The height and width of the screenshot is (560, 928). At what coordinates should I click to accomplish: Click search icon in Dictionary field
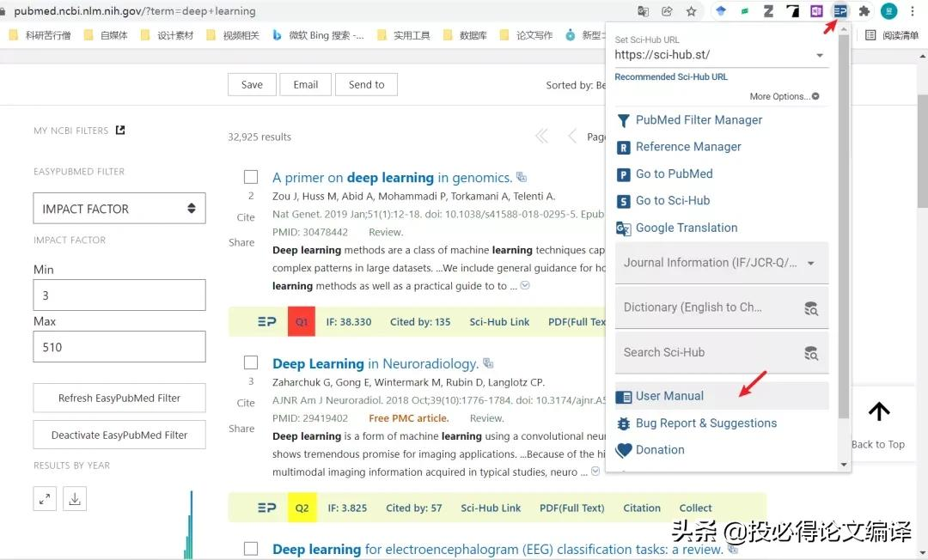tap(811, 308)
